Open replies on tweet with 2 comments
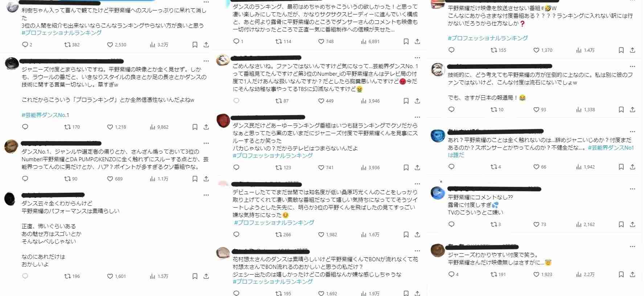 pos(27,45)
